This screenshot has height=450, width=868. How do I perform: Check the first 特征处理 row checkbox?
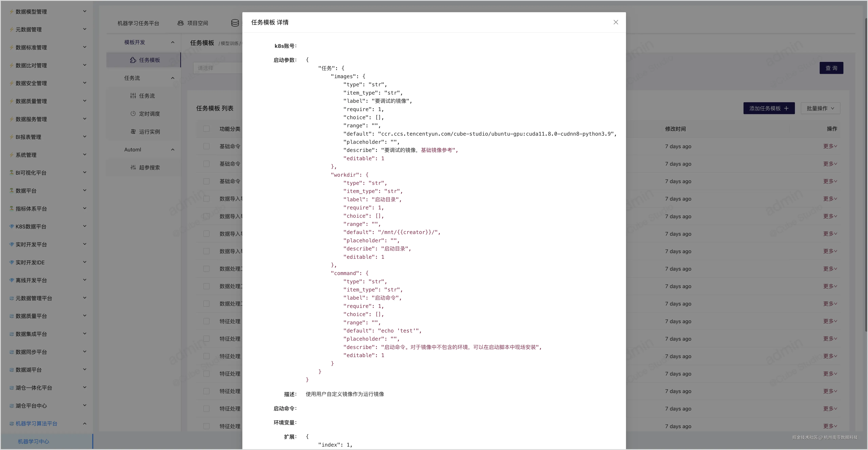point(207,321)
